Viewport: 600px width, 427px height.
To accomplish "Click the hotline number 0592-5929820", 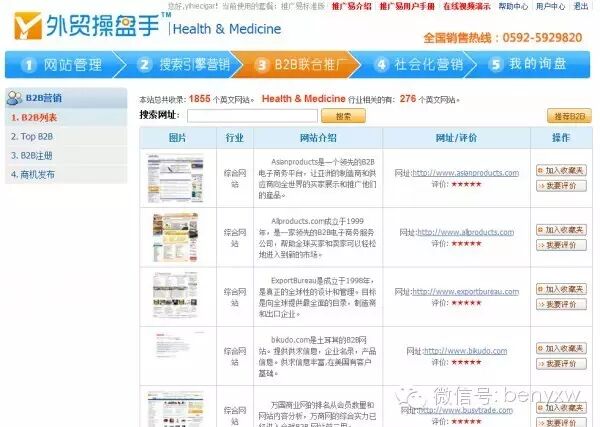I will pyautogui.click(x=542, y=37).
